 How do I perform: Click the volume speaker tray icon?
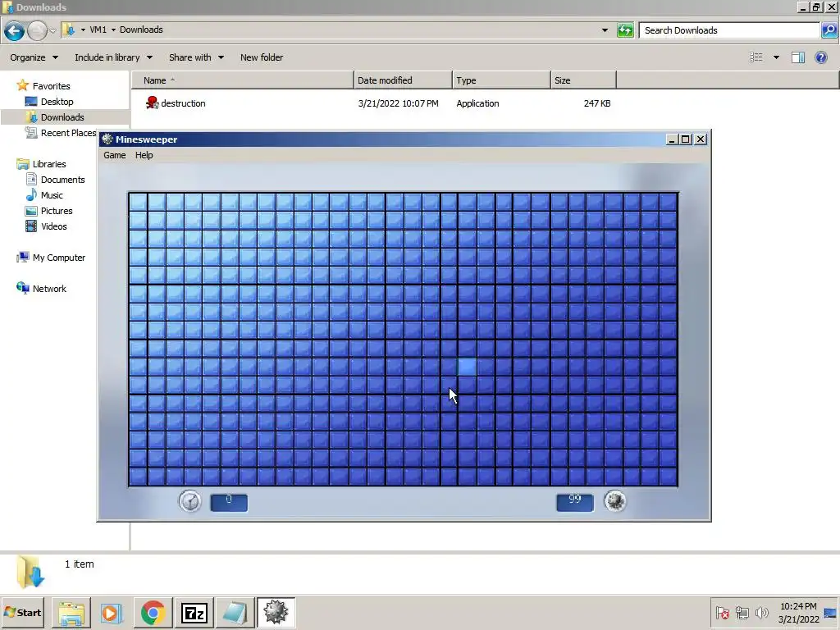[761, 612]
